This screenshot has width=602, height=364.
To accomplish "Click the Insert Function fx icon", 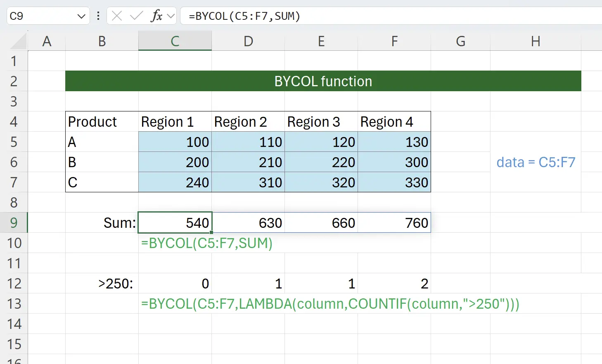I will [156, 16].
